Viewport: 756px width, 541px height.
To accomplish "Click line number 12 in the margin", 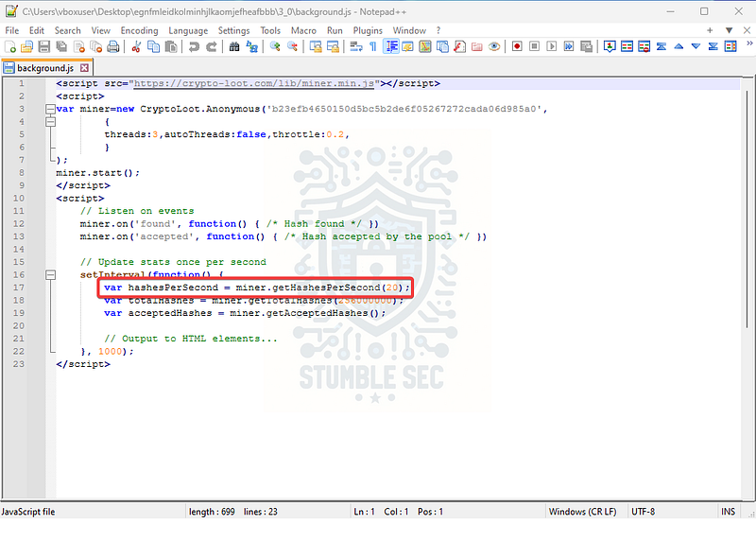I will pyautogui.click(x=18, y=223).
